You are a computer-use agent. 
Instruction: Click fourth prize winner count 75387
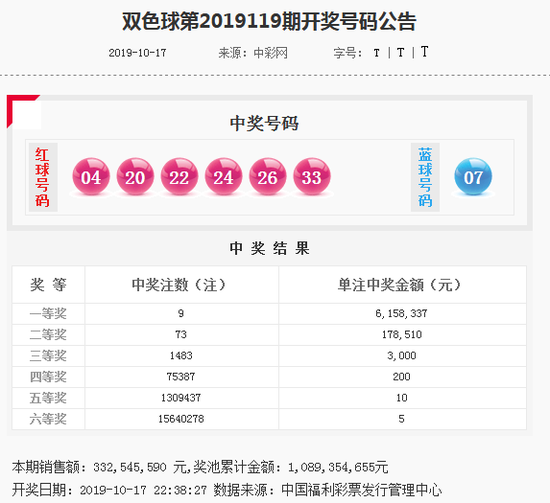pyautogui.click(x=181, y=376)
